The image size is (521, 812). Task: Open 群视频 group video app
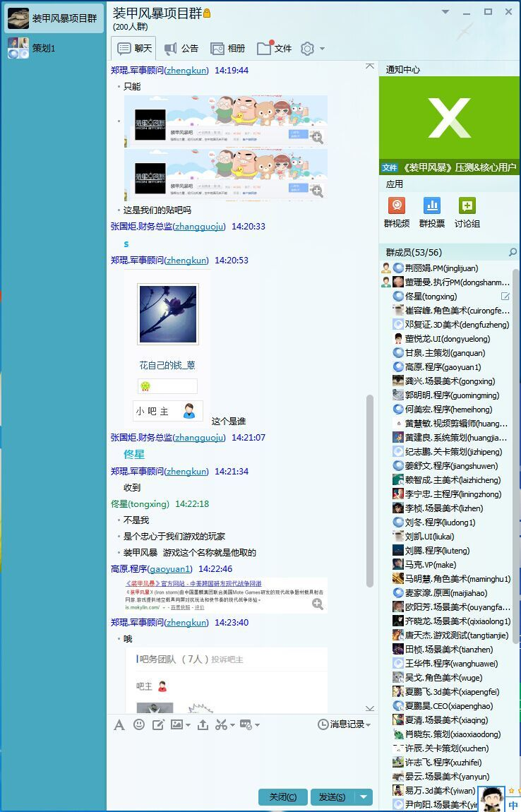coord(397,213)
